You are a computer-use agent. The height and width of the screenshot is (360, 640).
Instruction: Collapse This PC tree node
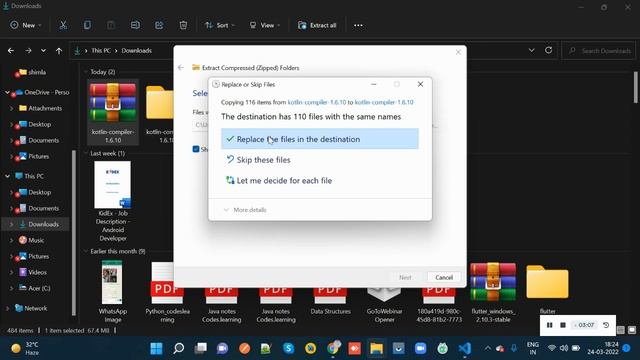click(x=7, y=176)
